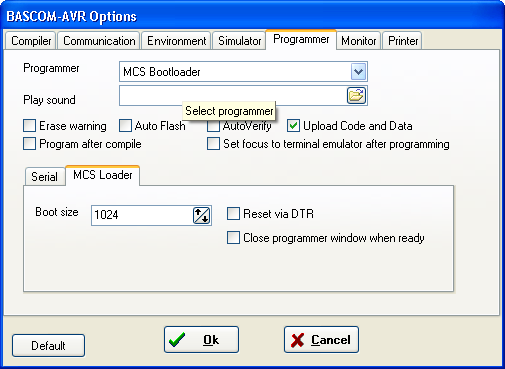Confirm settings with the Ok button
This screenshot has width=505, height=369.
pyautogui.click(x=201, y=340)
